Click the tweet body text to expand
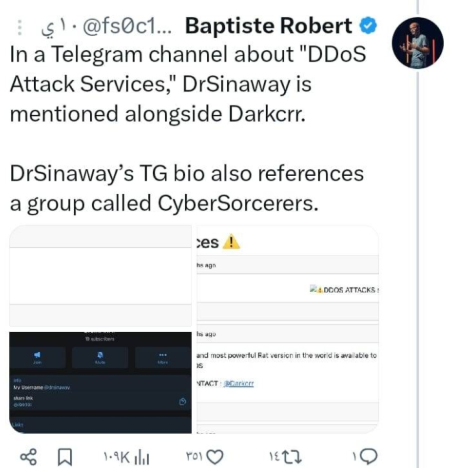Viewport: 454px width, 468px height. (188, 129)
